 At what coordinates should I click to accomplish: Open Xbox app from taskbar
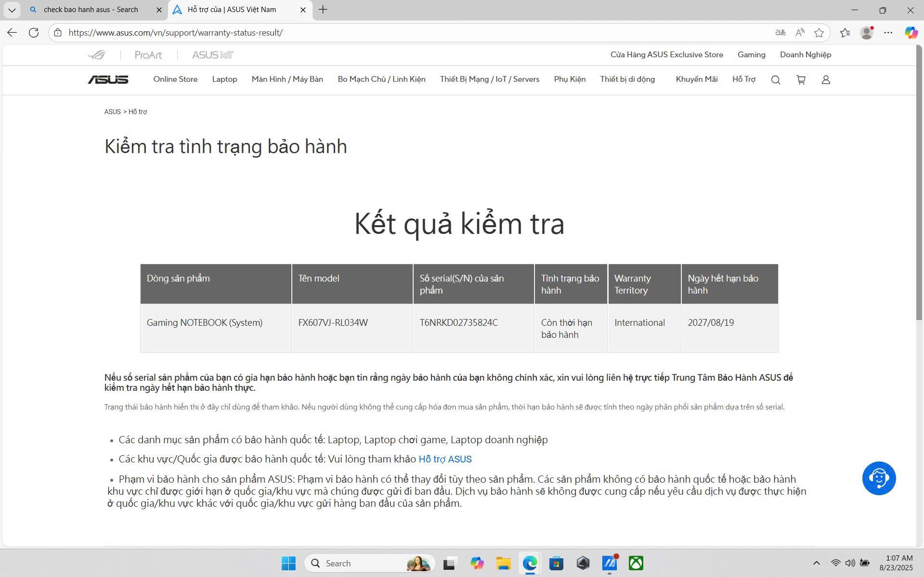pyautogui.click(x=636, y=563)
